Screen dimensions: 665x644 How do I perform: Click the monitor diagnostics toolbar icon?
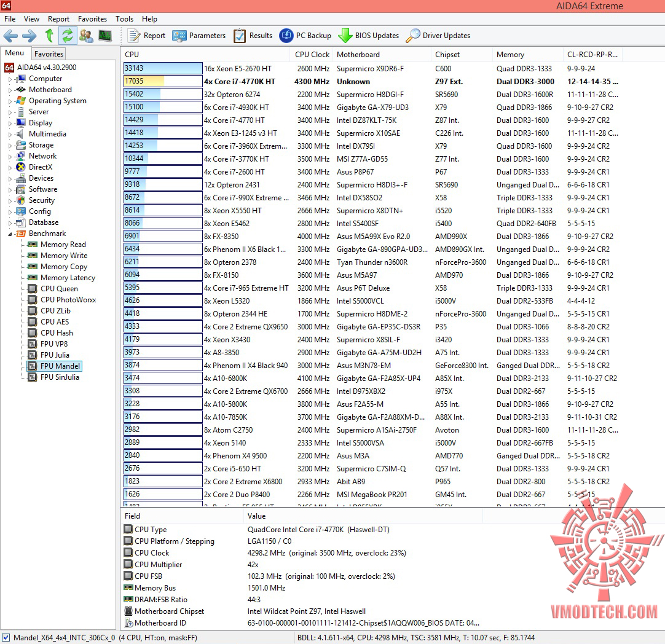(104, 36)
